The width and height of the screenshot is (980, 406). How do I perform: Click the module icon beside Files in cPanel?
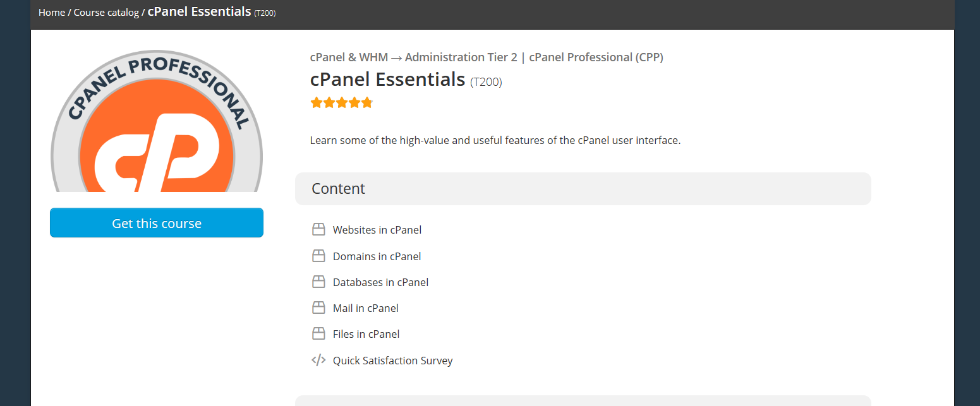tap(318, 334)
